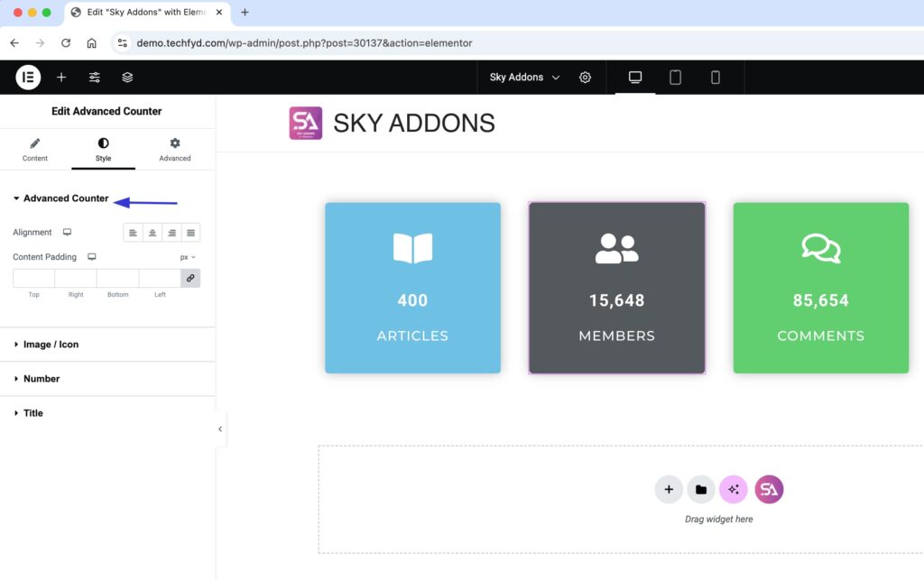Switch to tablet preview mode
The image size is (924, 580).
click(x=675, y=78)
